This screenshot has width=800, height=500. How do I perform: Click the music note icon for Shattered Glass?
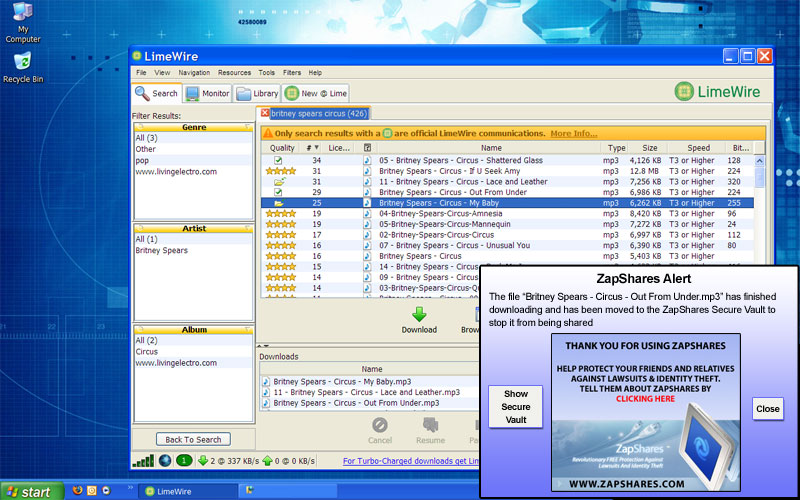coord(367,160)
